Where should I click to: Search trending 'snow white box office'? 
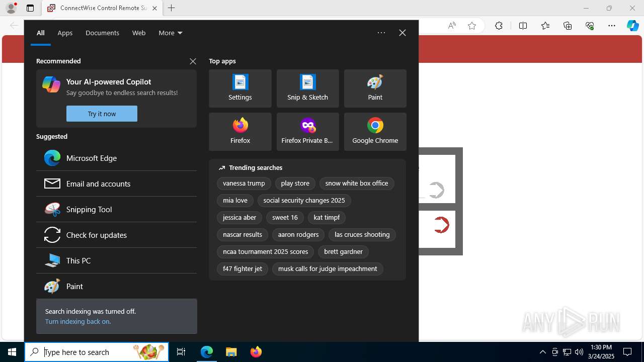(x=357, y=184)
